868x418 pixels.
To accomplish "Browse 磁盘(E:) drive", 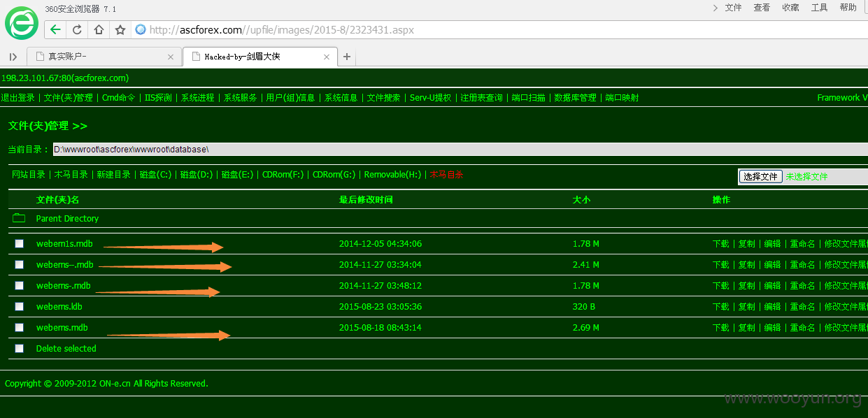I will point(238,175).
